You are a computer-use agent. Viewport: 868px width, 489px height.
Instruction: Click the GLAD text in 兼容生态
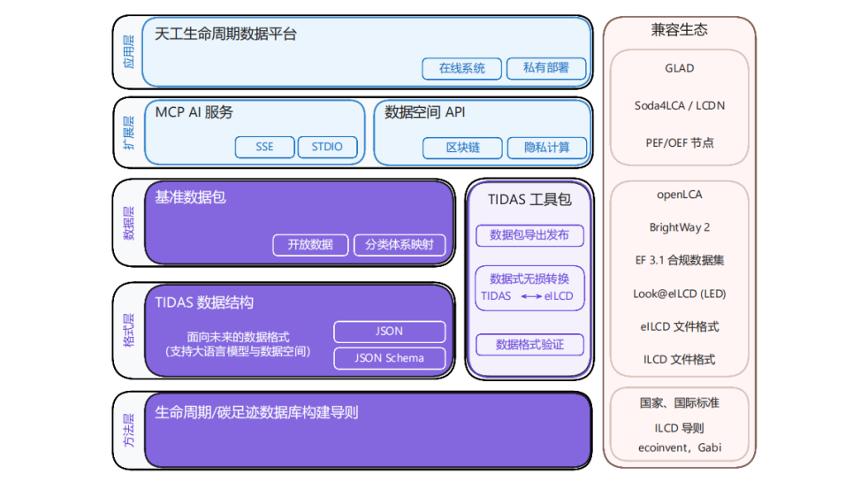pos(679,68)
